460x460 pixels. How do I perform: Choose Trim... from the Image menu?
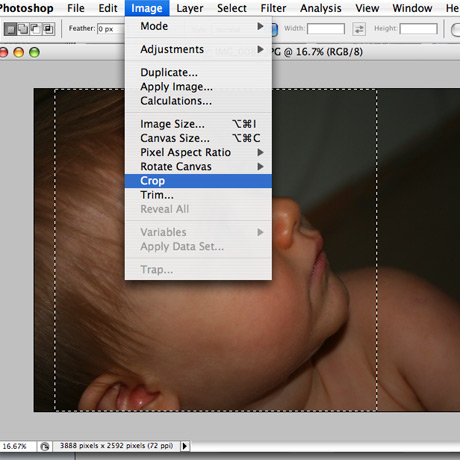click(x=198, y=195)
